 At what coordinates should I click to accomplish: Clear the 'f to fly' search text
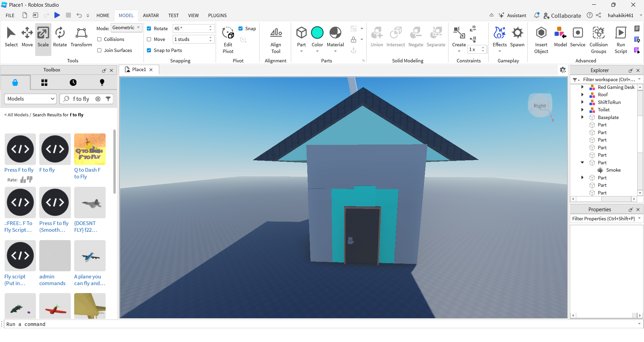tap(98, 99)
